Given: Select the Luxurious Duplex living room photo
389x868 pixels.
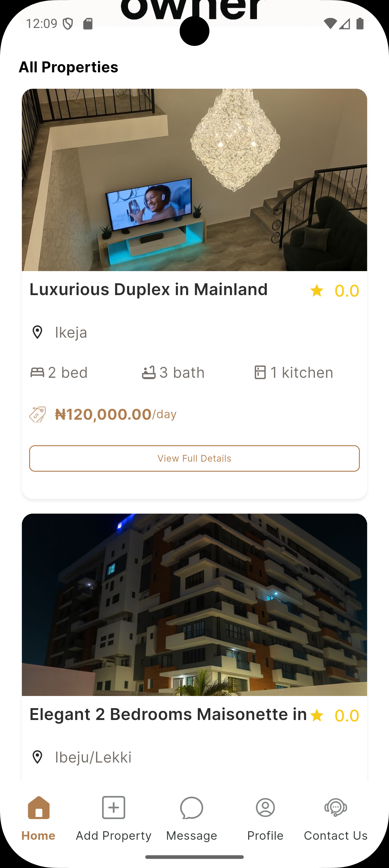Looking at the screenshot, I should pos(194,180).
